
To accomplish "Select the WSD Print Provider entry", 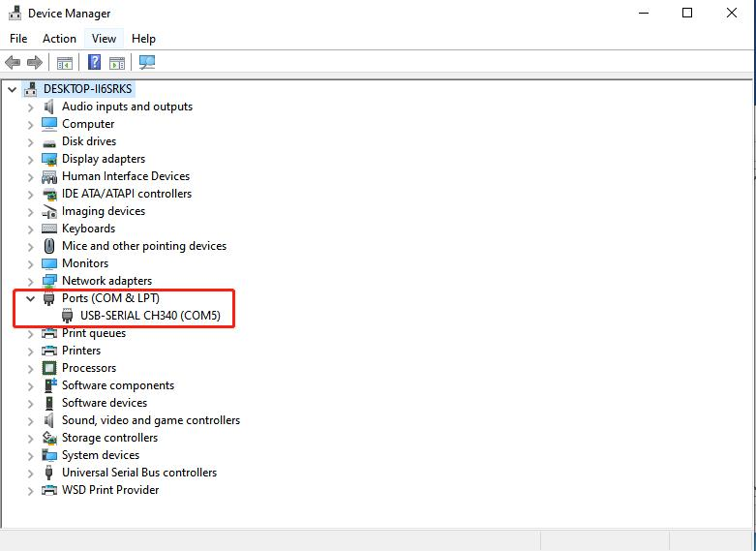I will pos(110,490).
